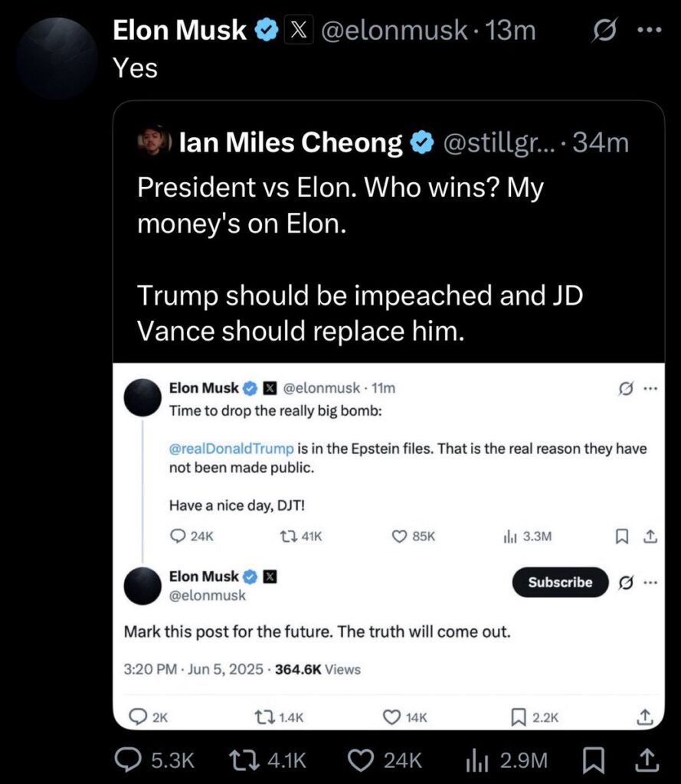Like the post with 24K likes
Image resolution: width=681 pixels, height=784 pixels.
pyautogui.click(x=360, y=759)
